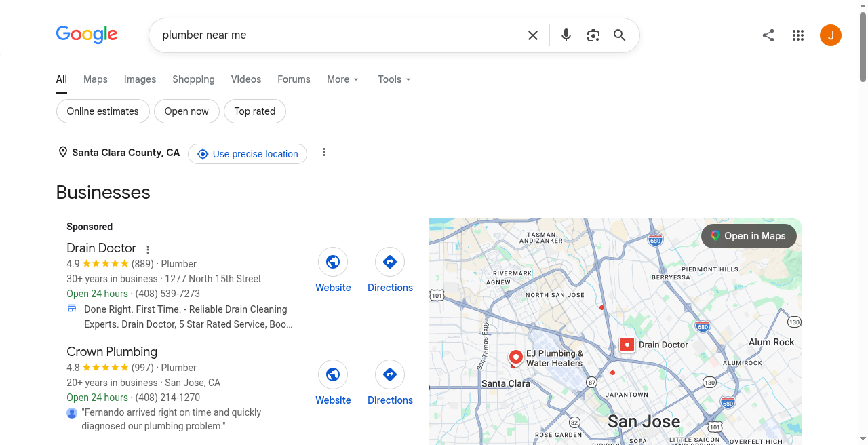Viewport: 868px width, 445px height.
Task: Click Crown Plumbing 4.8 star rating
Action: (105, 368)
